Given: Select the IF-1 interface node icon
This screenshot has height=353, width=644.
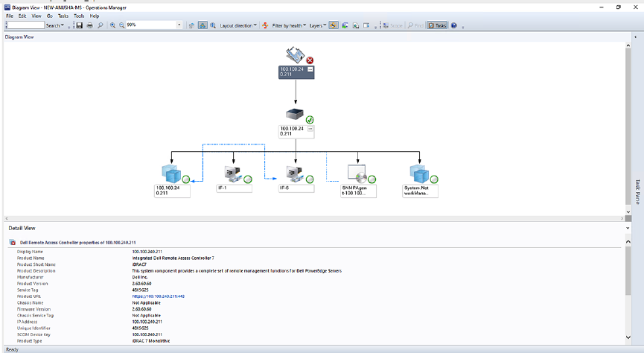Looking at the screenshot, I should coord(233,174).
